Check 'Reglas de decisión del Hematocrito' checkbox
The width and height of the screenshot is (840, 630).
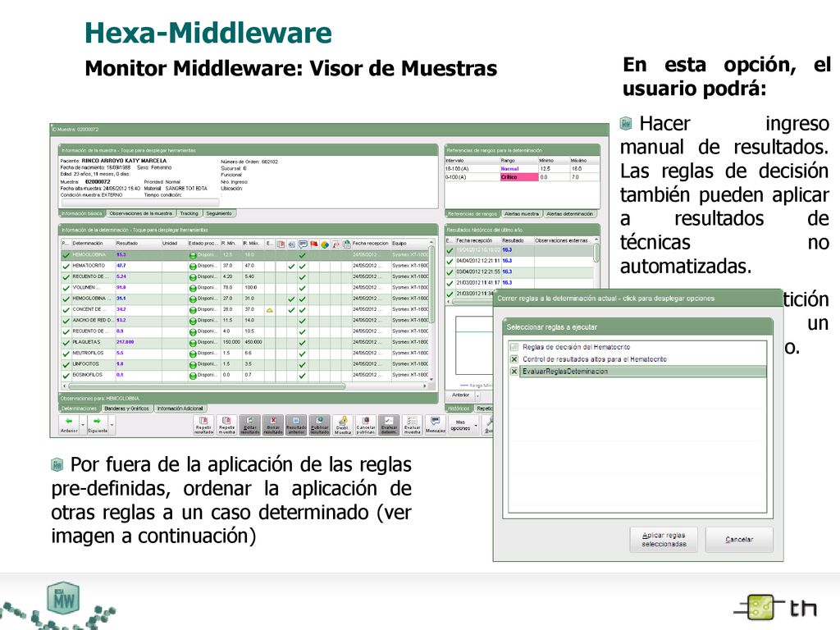tap(514, 347)
